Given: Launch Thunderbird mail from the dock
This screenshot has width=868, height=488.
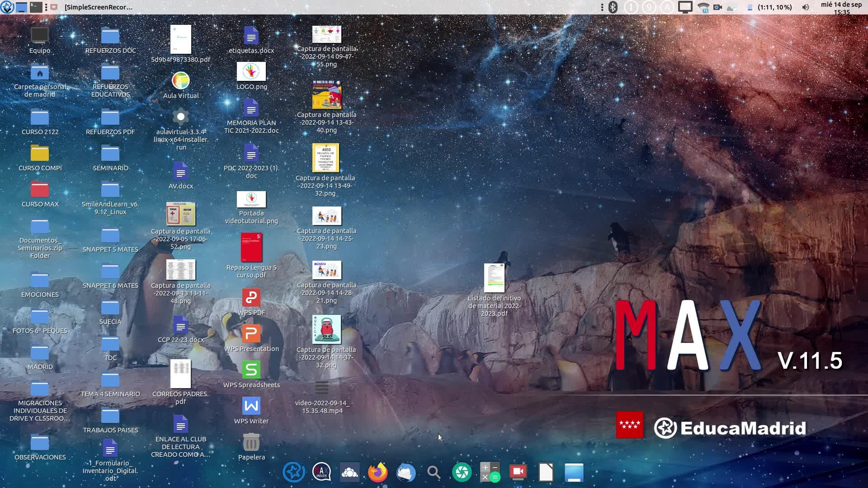Looking at the screenshot, I should [406, 473].
